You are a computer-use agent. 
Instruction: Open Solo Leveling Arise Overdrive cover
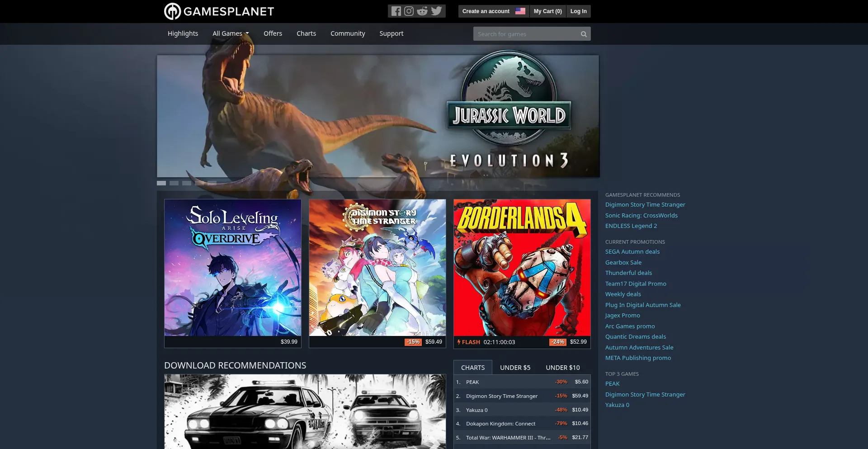point(232,268)
